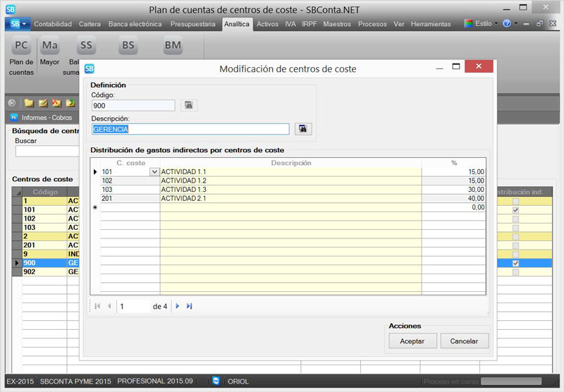Click the search icon beside Descripción field
The height and width of the screenshot is (392, 564).
[x=302, y=129]
